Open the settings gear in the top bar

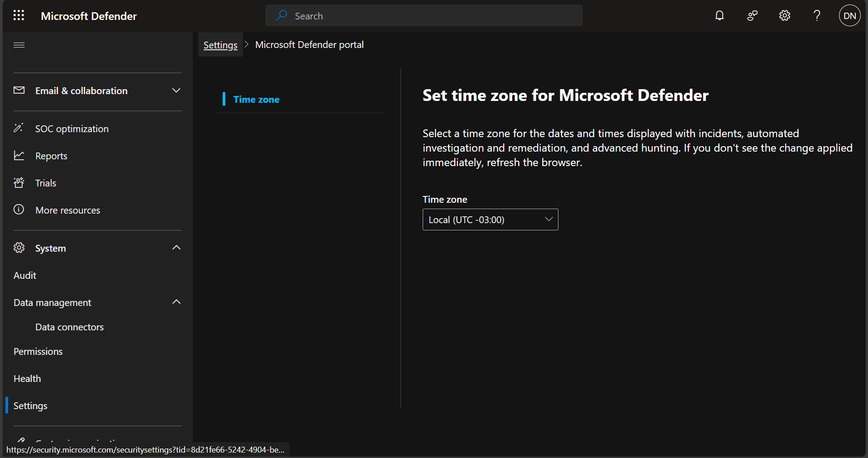784,15
